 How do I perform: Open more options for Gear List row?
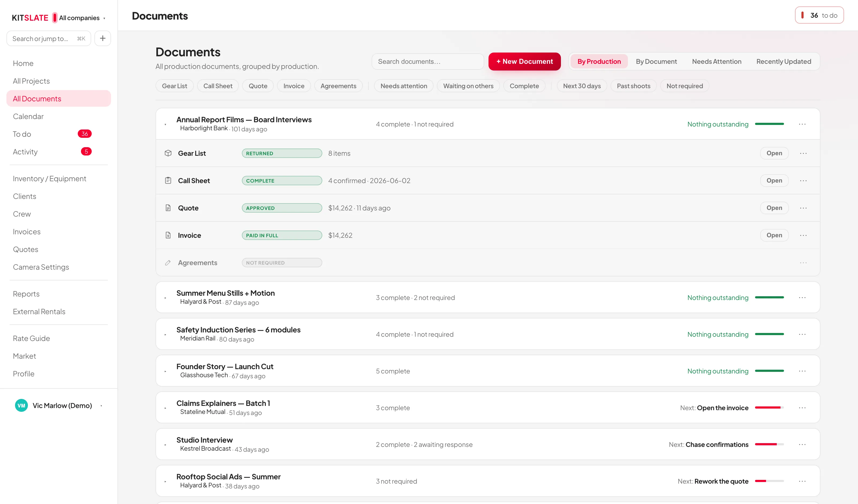803,153
